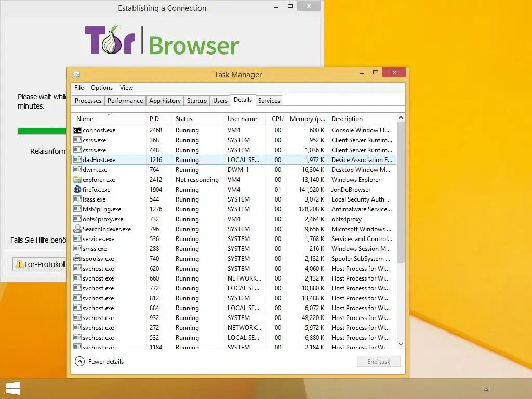This screenshot has width=532, height=399.
Task: Click the DWM-1 user name cell
Action: coord(238,170)
